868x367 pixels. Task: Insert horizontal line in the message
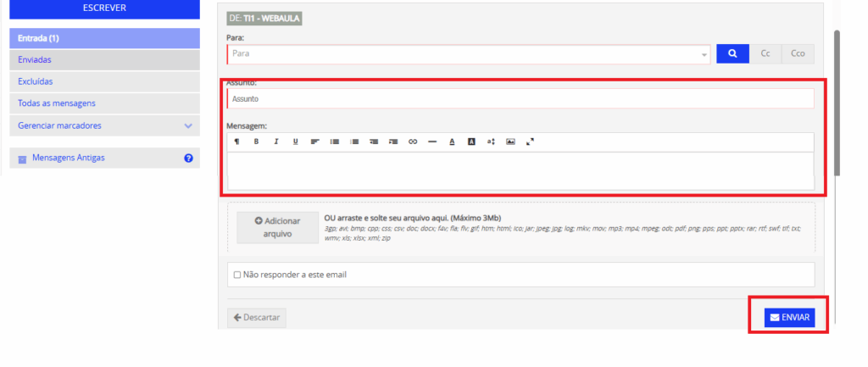[432, 142]
